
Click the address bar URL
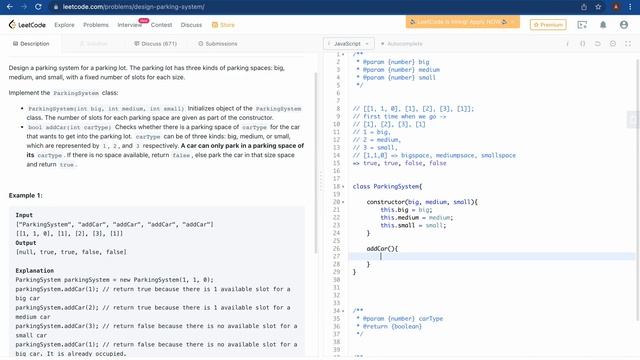[x=133, y=7]
